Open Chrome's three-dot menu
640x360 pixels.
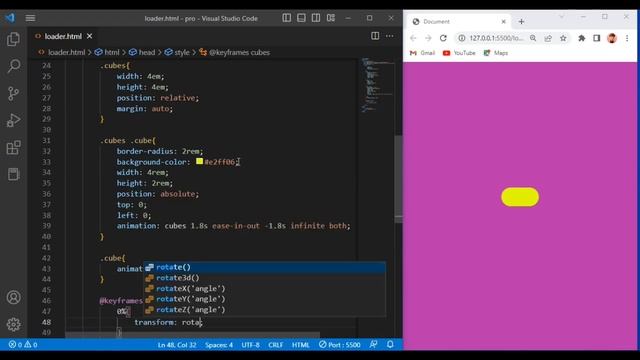[x=627, y=38]
